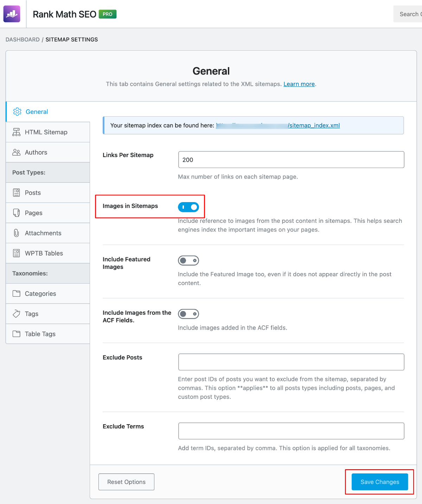Open the Pages sitemap tab
422x504 pixels.
click(x=34, y=213)
